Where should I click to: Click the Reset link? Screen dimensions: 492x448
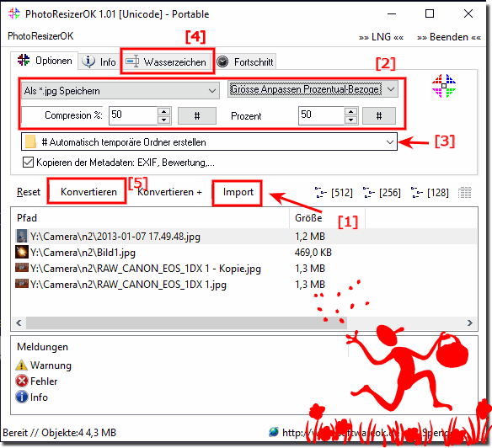coord(29,192)
